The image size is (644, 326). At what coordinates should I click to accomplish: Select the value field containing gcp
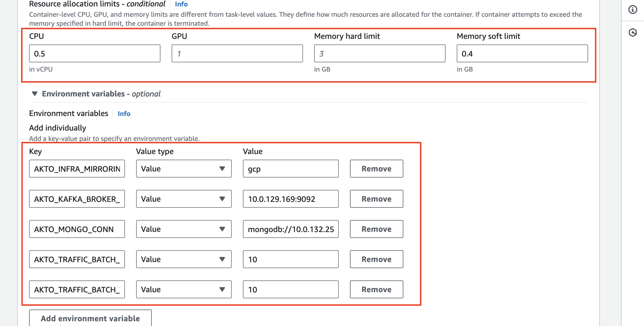[x=290, y=169]
